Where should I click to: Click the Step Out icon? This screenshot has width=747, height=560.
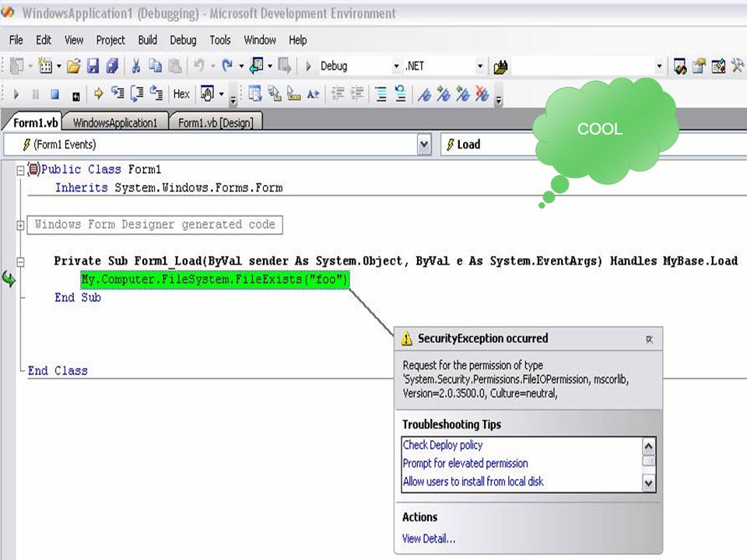[x=156, y=93]
